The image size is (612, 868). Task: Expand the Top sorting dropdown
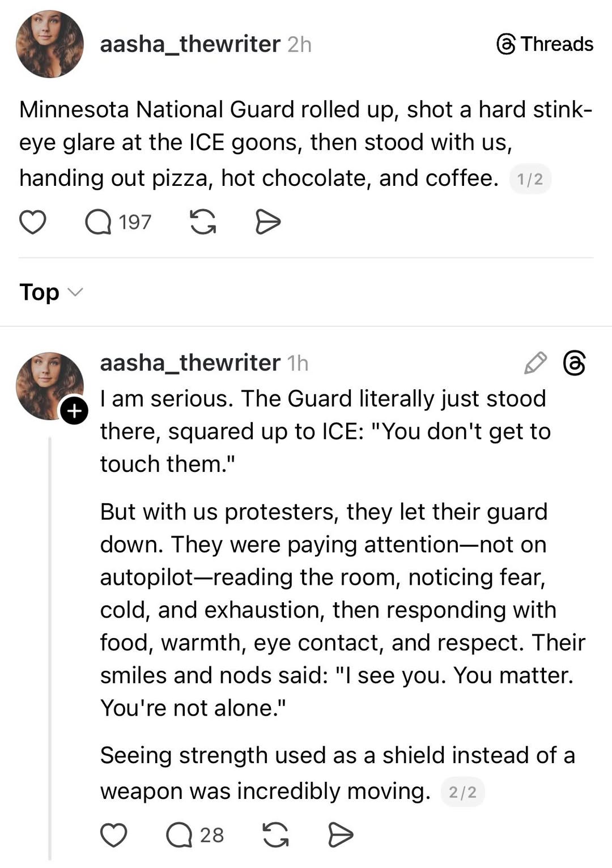40,292
